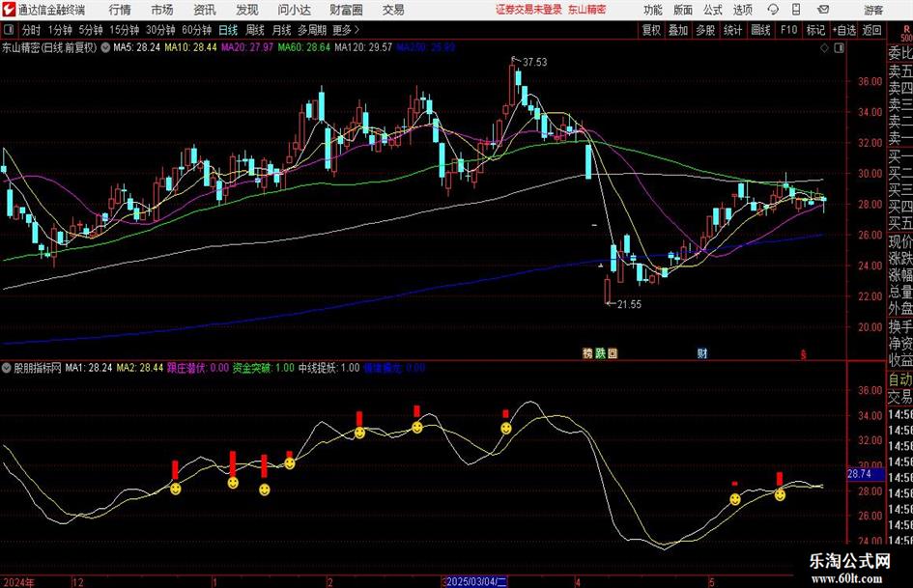This screenshot has width=913, height=588.
Task: Click the 跌 marker on the chart
Action: click(600, 353)
